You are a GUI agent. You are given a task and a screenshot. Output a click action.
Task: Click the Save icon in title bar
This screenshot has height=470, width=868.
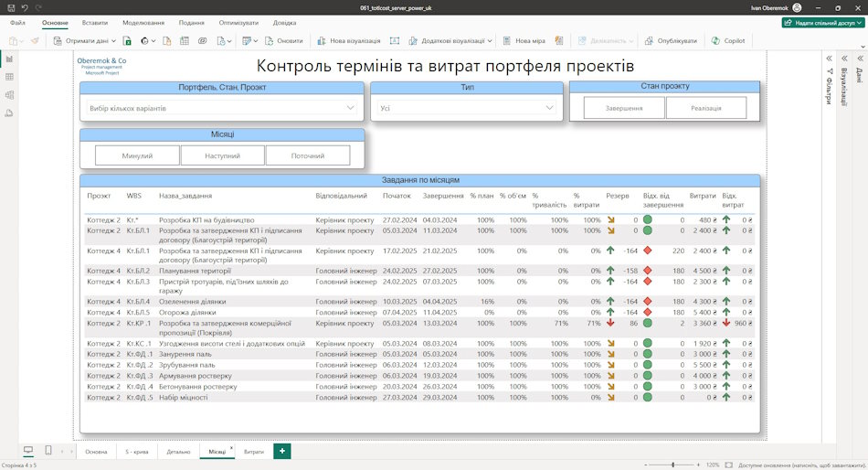[11, 7]
